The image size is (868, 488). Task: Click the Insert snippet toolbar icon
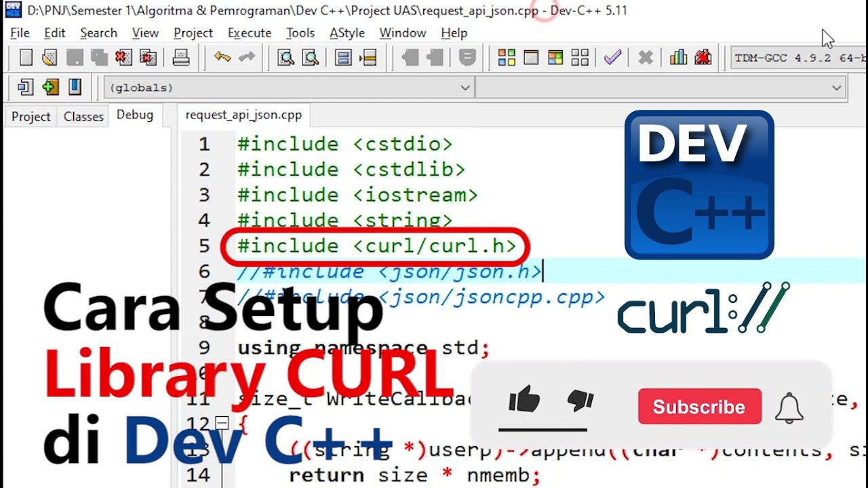(26, 87)
